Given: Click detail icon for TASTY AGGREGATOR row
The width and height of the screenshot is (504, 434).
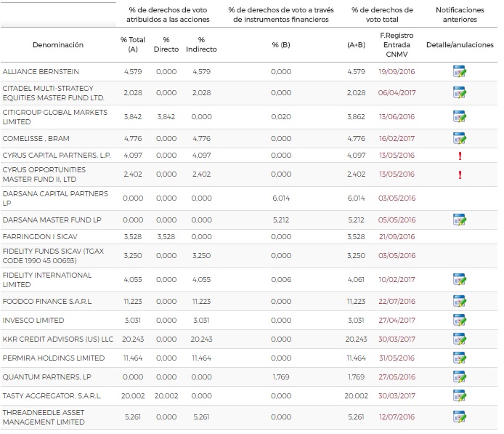Looking at the screenshot, I should tap(459, 396).
